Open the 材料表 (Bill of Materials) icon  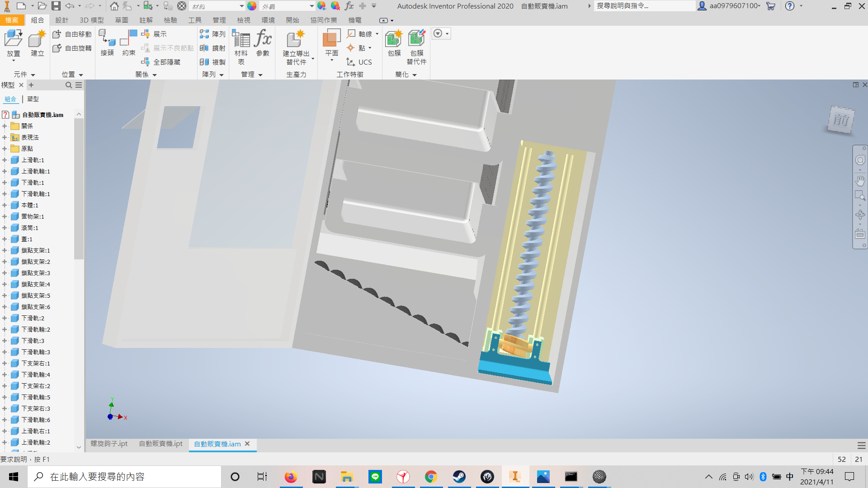pyautogui.click(x=241, y=47)
